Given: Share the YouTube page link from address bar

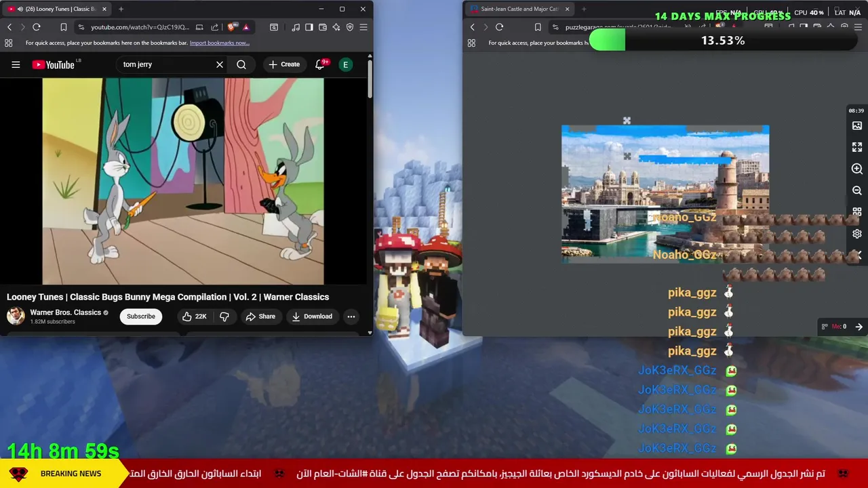Looking at the screenshot, I should (x=215, y=27).
